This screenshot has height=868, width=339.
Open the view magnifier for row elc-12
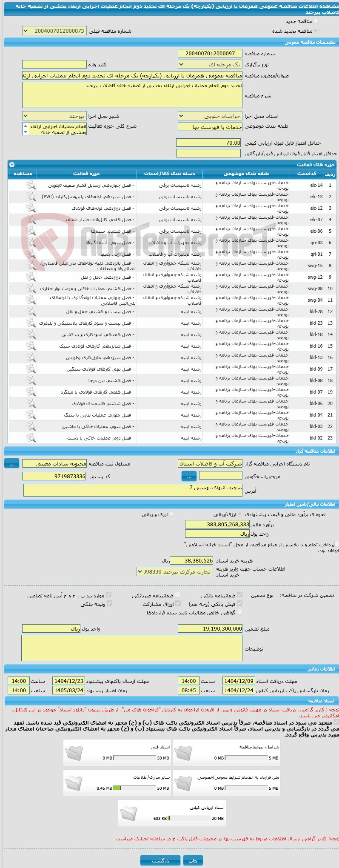click(x=30, y=208)
